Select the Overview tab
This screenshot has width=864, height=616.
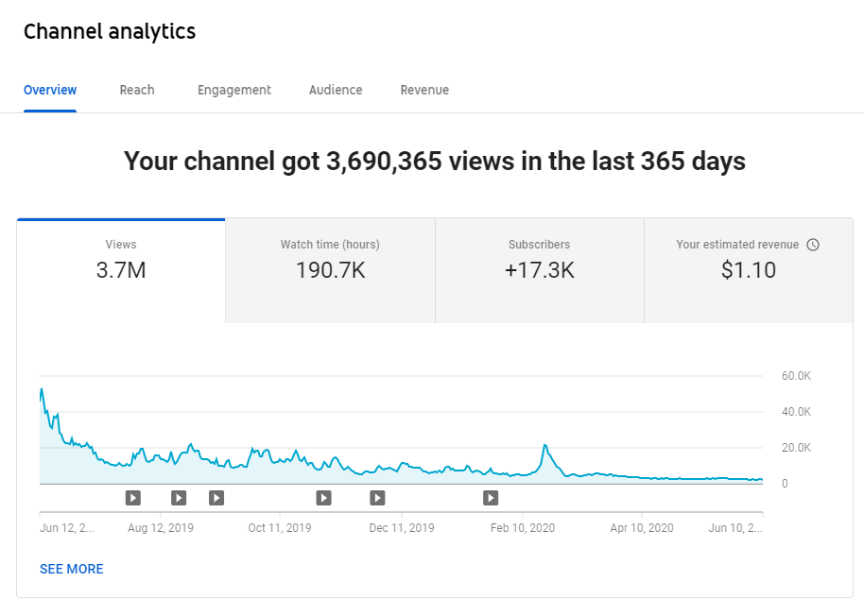(50, 90)
